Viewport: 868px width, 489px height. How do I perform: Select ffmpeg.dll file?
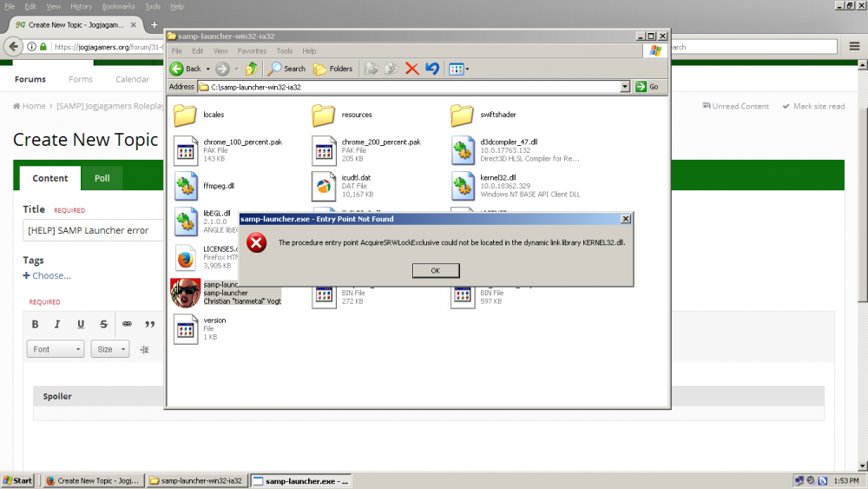pyautogui.click(x=204, y=186)
